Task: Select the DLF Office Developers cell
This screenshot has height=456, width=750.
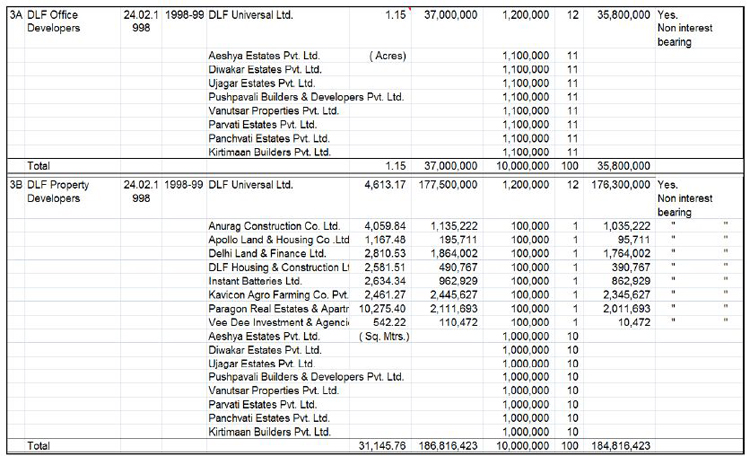Action: 62,23
